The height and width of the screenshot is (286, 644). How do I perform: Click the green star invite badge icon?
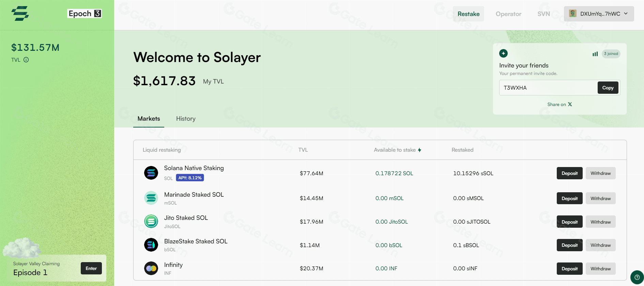[x=503, y=54]
